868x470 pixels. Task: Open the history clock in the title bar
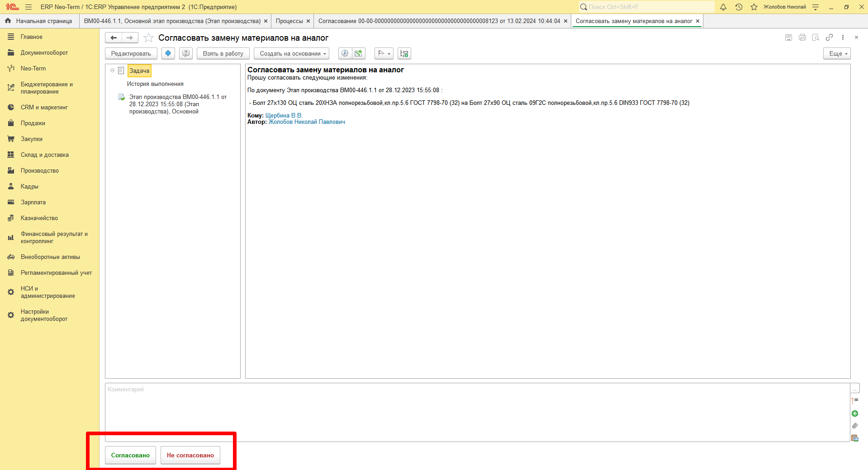point(739,7)
